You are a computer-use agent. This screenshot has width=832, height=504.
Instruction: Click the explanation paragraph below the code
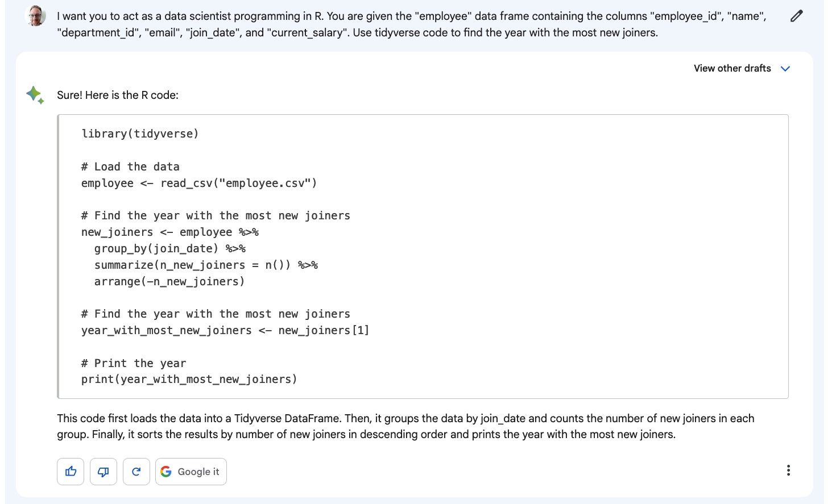(x=405, y=426)
